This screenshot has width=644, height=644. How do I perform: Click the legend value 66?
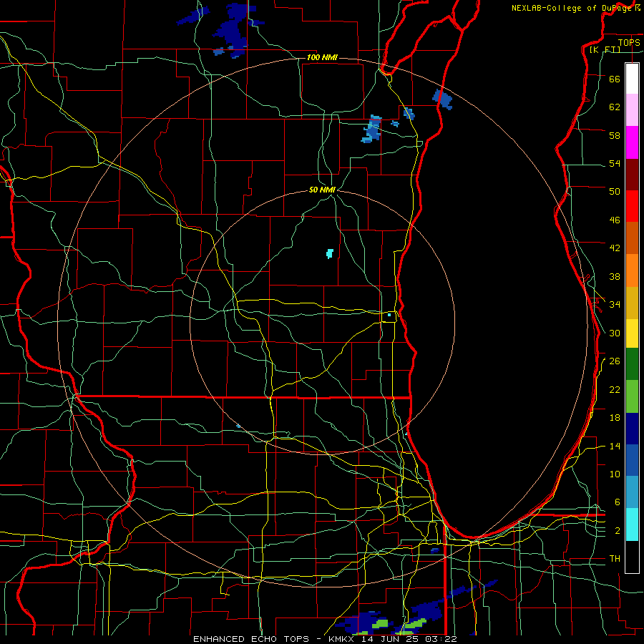615,79
